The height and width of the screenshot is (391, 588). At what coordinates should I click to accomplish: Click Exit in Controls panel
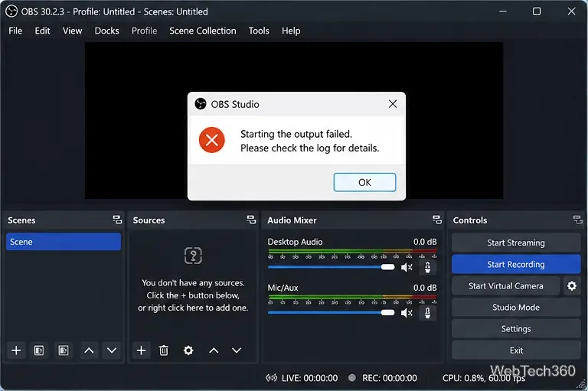pos(516,350)
